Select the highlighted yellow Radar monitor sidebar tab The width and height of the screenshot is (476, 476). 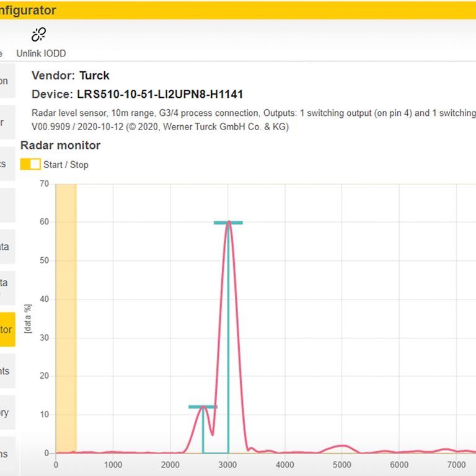(x=7, y=330)
